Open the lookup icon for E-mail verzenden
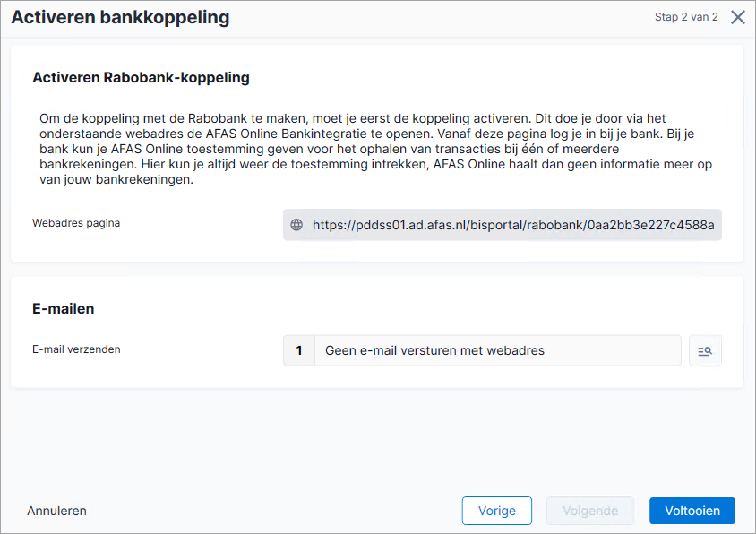The width and height of the screenshot is (756, 534). [705, 350]
